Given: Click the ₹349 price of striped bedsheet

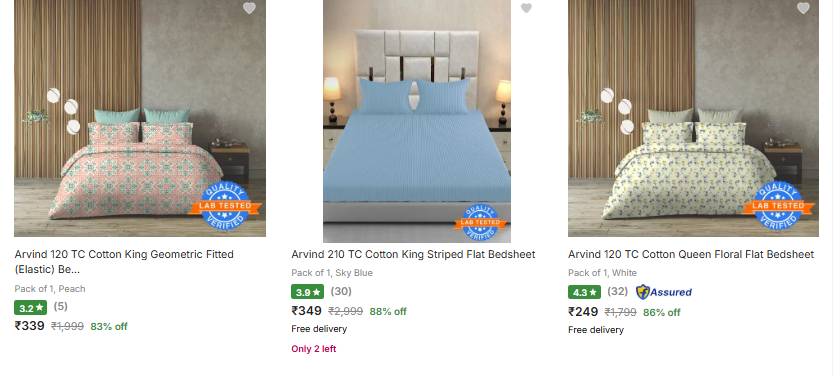Looking at the screenshot, I should coord(307,311).
